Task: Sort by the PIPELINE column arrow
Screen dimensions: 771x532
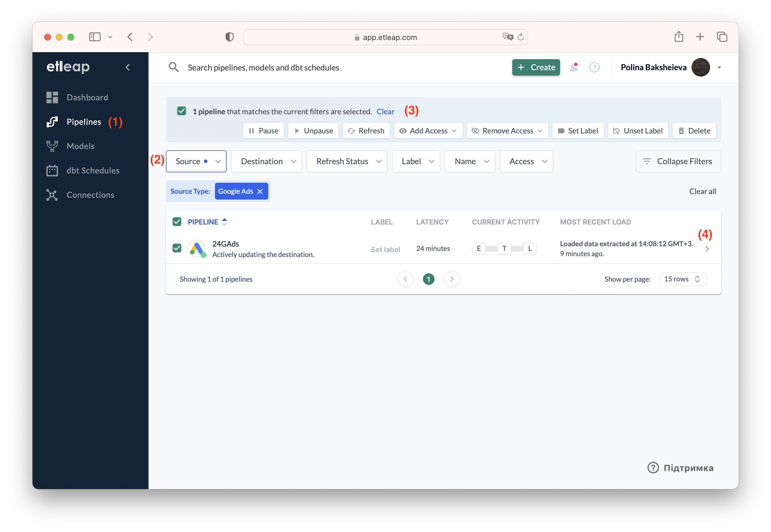Action: point(225,222)
